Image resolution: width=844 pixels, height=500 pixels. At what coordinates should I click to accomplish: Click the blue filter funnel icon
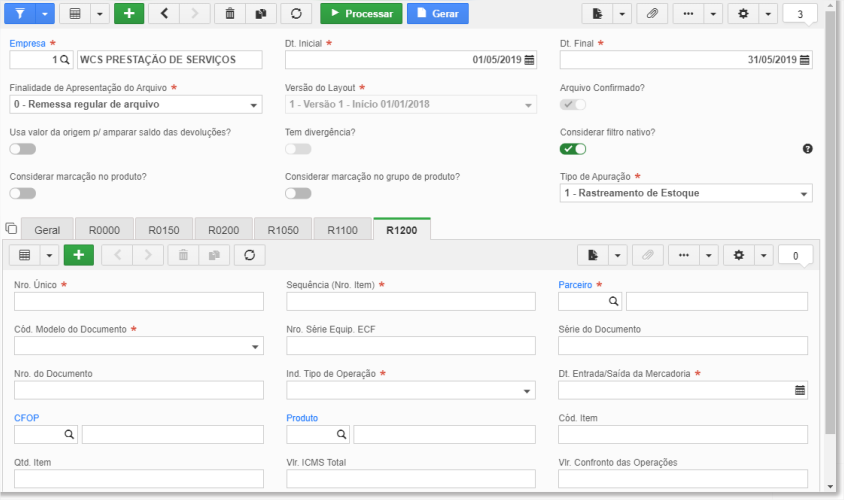(x=20, y=13)
